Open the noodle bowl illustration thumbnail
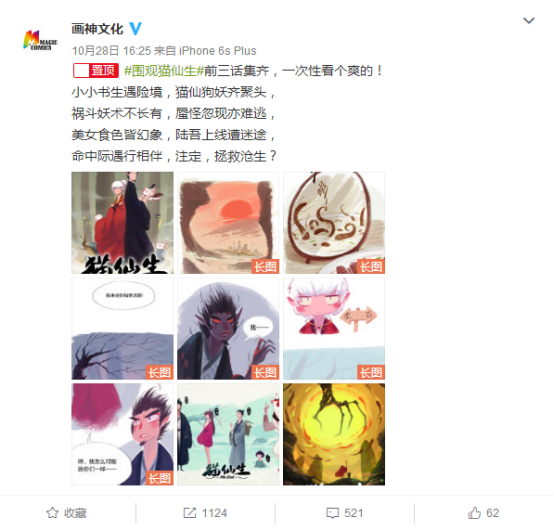The width and height of the screenshot is (554, 530). pos(334,223)
